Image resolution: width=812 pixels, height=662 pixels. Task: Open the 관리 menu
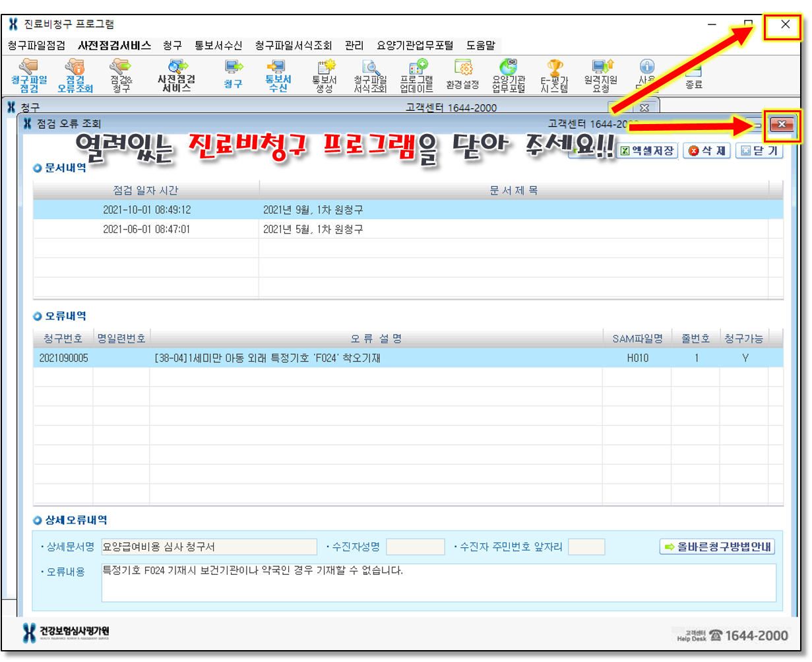coord(354,46)
